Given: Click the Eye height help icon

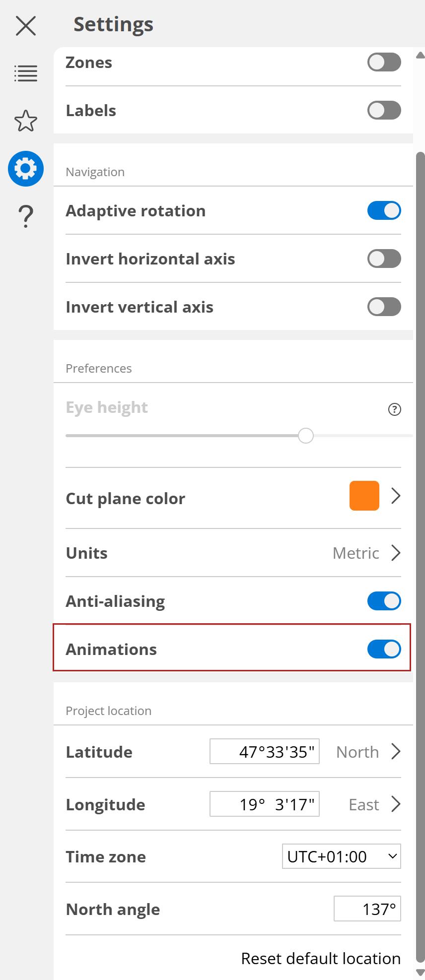Looking at the screenshot, I should (395, 409).
